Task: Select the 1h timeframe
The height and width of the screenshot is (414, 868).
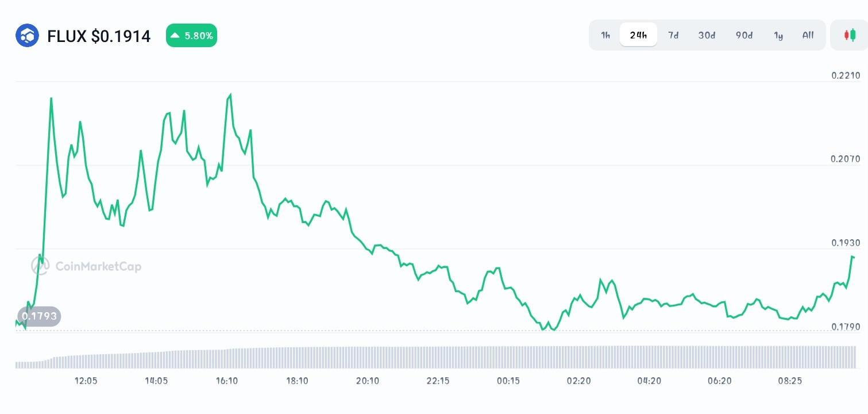Action: point(605,35)
